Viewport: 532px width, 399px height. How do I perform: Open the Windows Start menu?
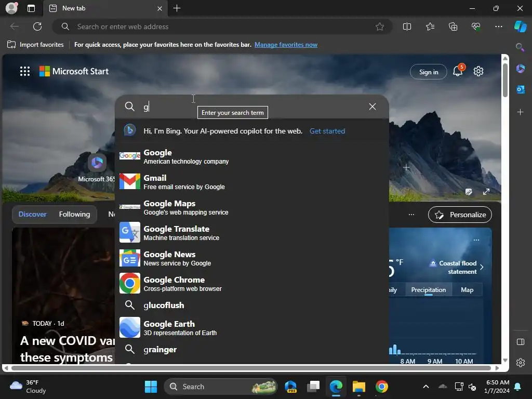151,387
